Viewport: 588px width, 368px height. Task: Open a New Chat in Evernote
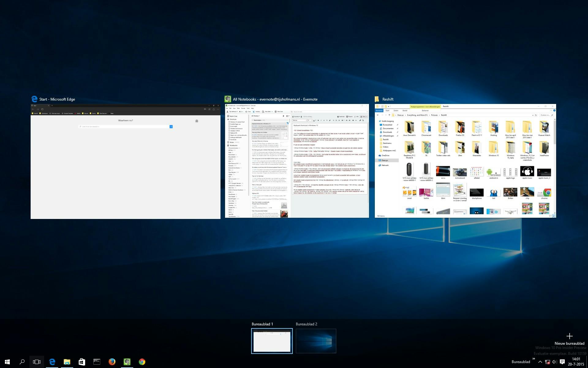[x=277, y=112]
